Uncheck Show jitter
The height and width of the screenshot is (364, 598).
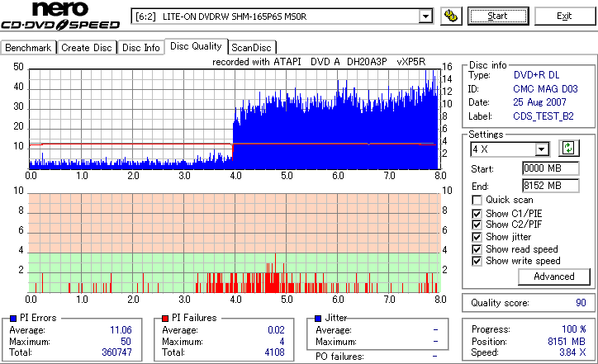[x=477, y=237]
